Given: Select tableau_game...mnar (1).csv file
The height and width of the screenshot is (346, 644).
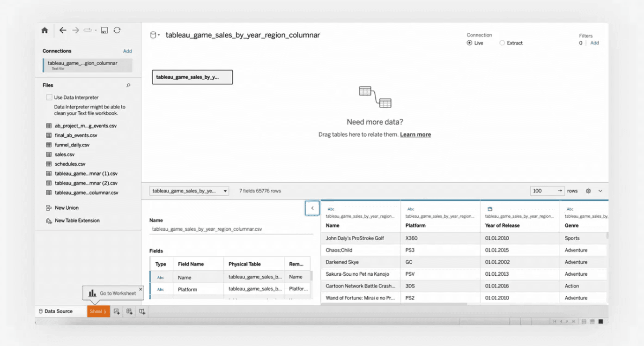Looking at the screenshot, I should click(x=86, y=174).
